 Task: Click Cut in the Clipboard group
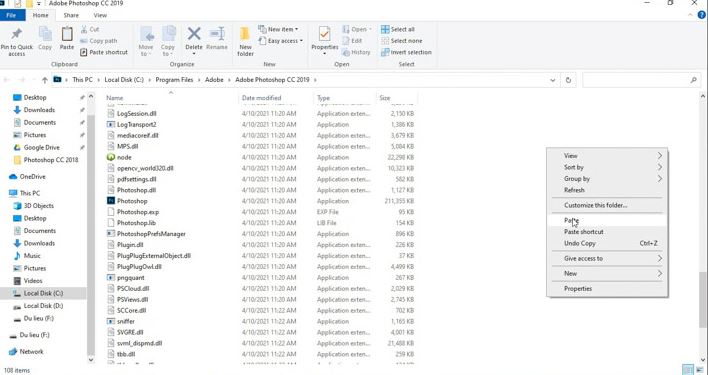click(x=89, y=29)
